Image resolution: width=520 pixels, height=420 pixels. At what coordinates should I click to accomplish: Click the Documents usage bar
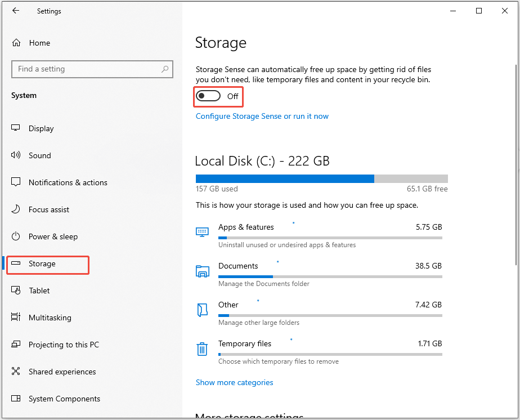[330, 276]
